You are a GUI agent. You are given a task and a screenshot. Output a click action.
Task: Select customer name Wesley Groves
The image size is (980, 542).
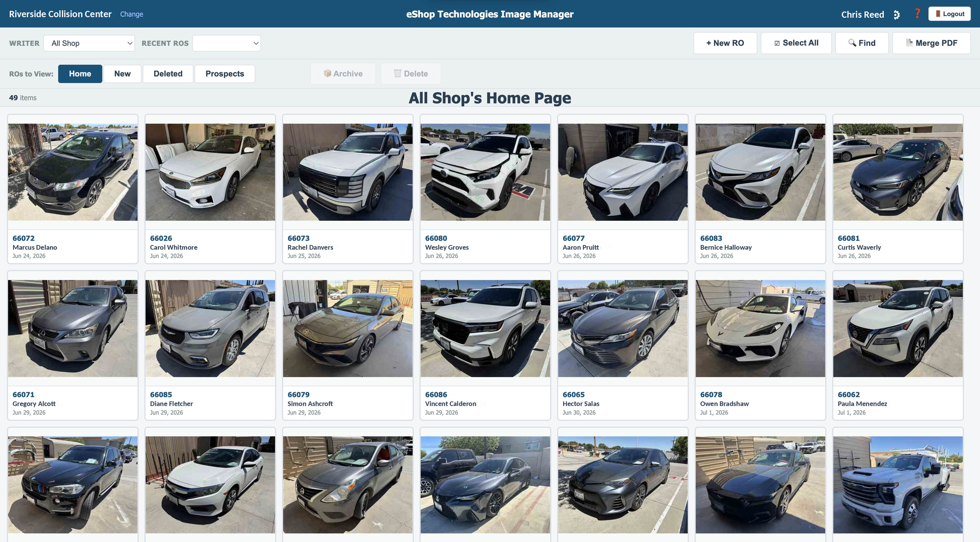tap(447, 248)
